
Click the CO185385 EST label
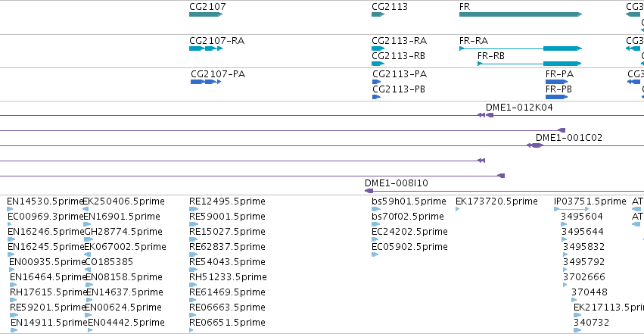pos(109,262)
